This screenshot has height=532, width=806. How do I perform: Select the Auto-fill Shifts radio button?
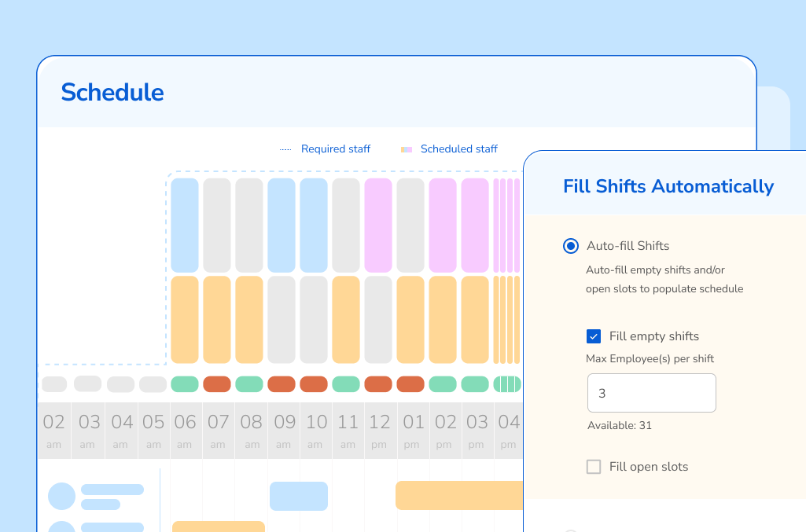570,246
